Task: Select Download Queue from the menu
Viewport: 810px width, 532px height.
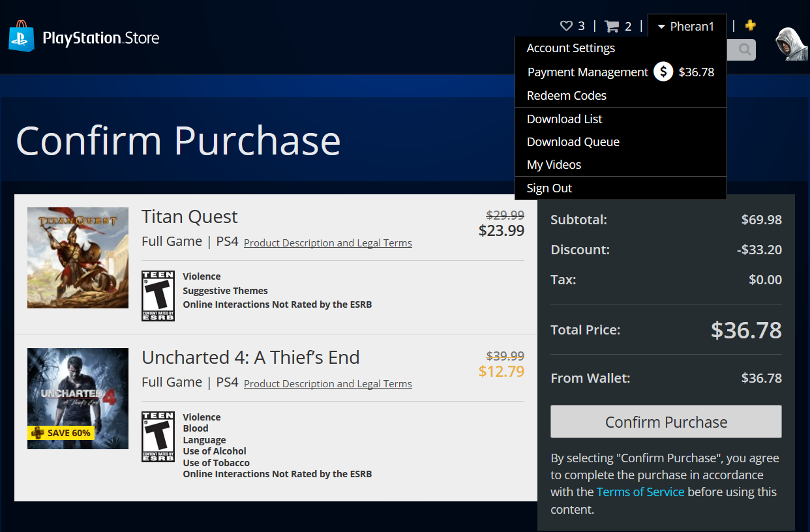Action: click(573, 142)
